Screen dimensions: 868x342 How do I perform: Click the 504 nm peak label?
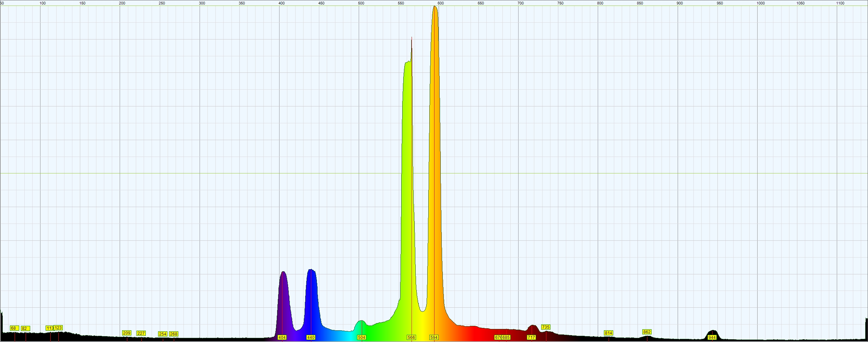(x=361, y=338)
